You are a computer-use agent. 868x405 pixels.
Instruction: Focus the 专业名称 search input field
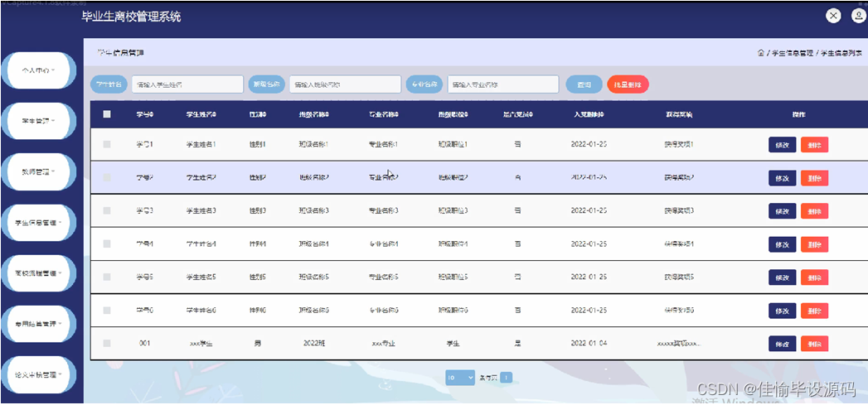(502, 84)
